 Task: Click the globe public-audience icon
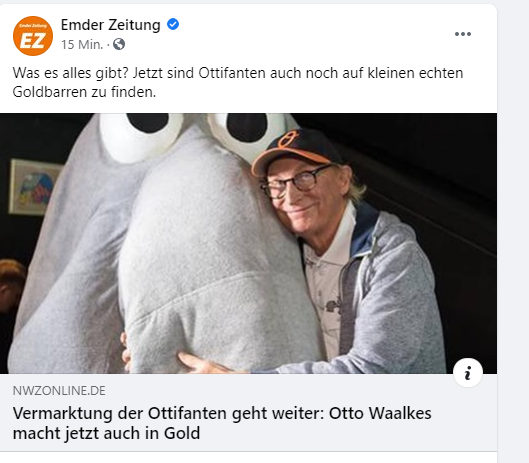point(119,44)
